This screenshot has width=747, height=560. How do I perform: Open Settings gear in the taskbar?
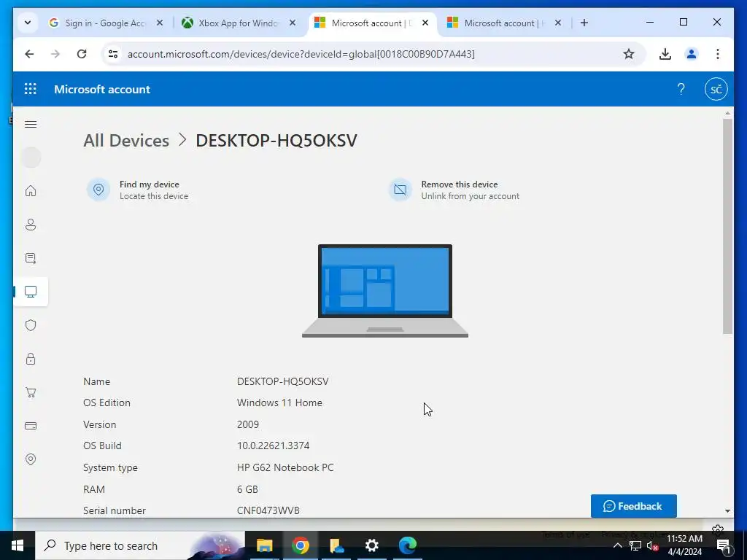point(371,545)
